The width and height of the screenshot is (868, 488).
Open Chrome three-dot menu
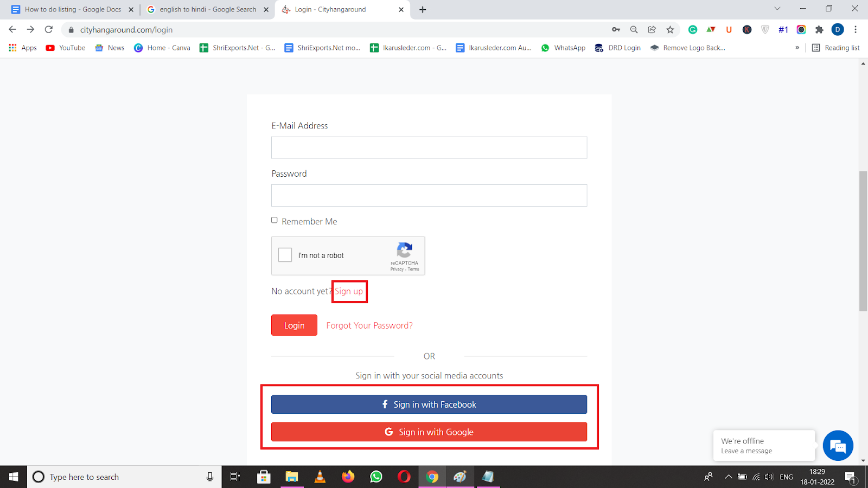click(856, 30)
